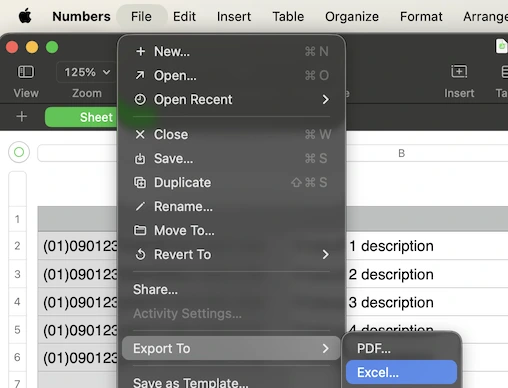Select row 3 header
Image resolution: width=508 pixels, height=388 pixels.
[17, 274]
